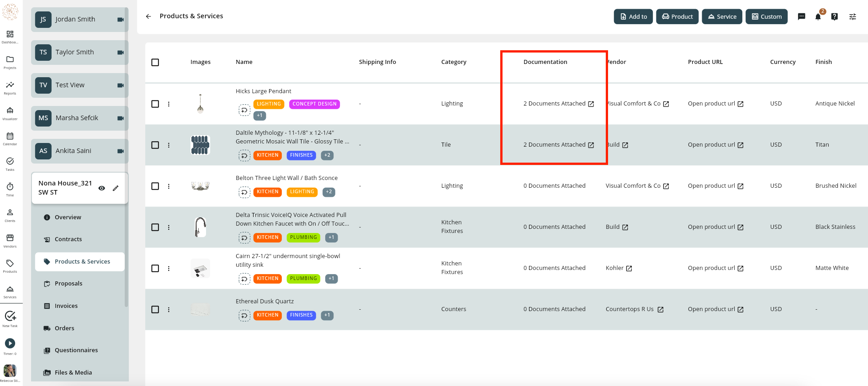Open the Clients icon

click(x=10, y=212)
